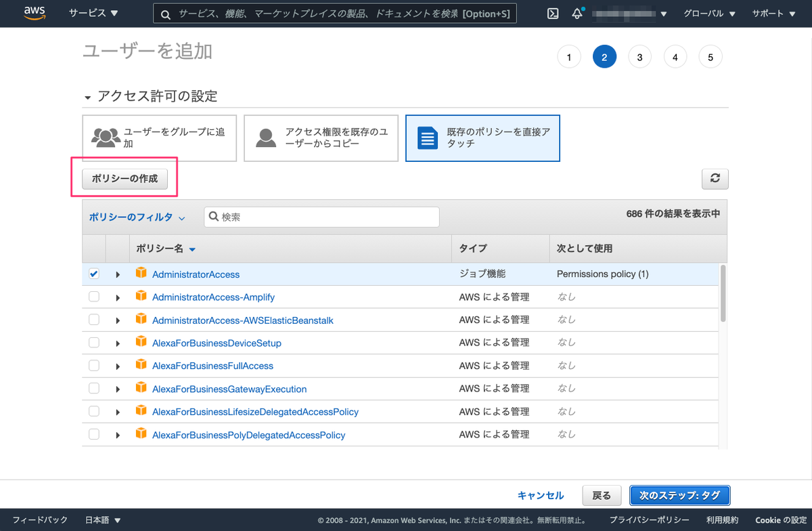Click the AWS logo home icon
Screen dimensions: 812x531
35,13
